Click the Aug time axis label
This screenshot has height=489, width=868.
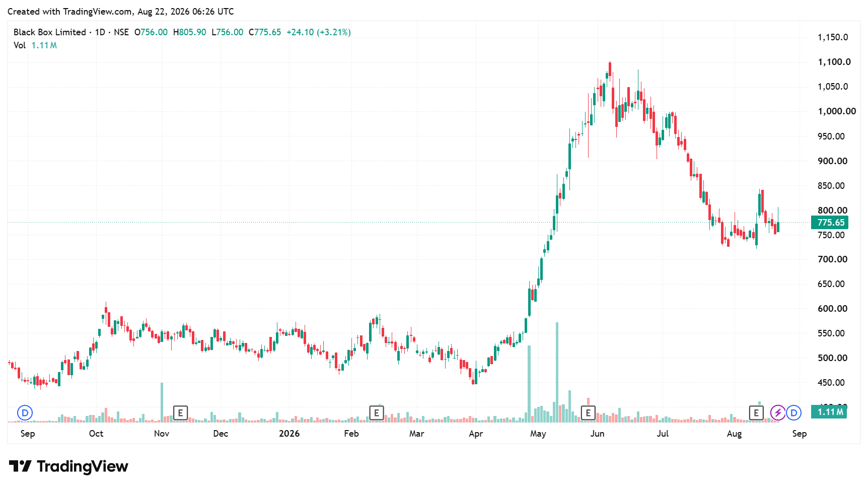(x=734, y=434)
